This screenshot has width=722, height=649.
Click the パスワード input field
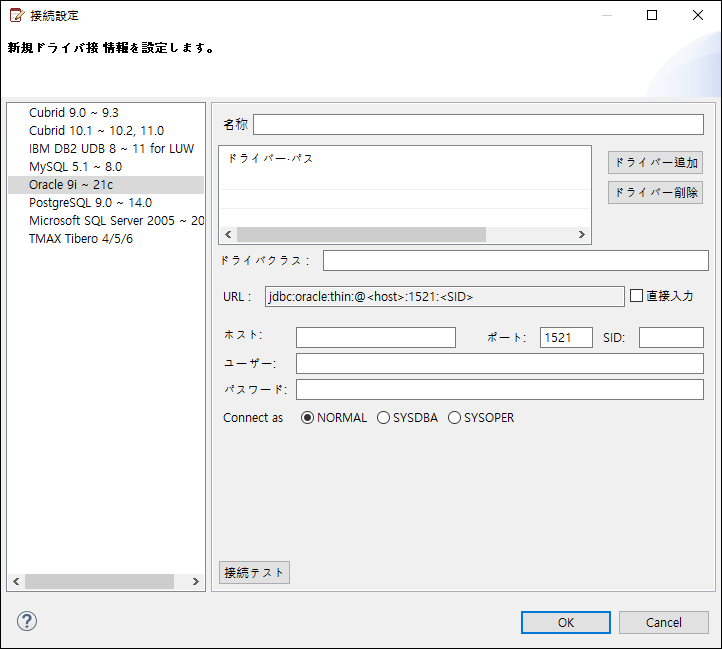pos(500,390)
